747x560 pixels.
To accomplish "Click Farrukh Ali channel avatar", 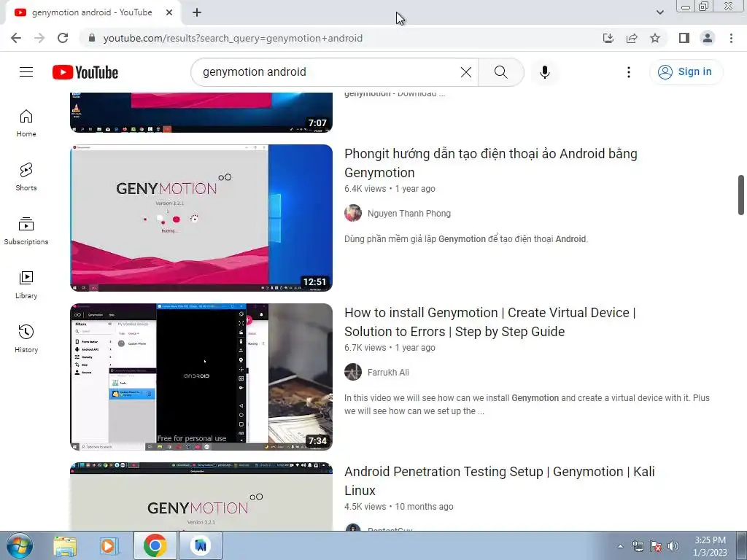I will pyautogui.click(x=353, y=372).
